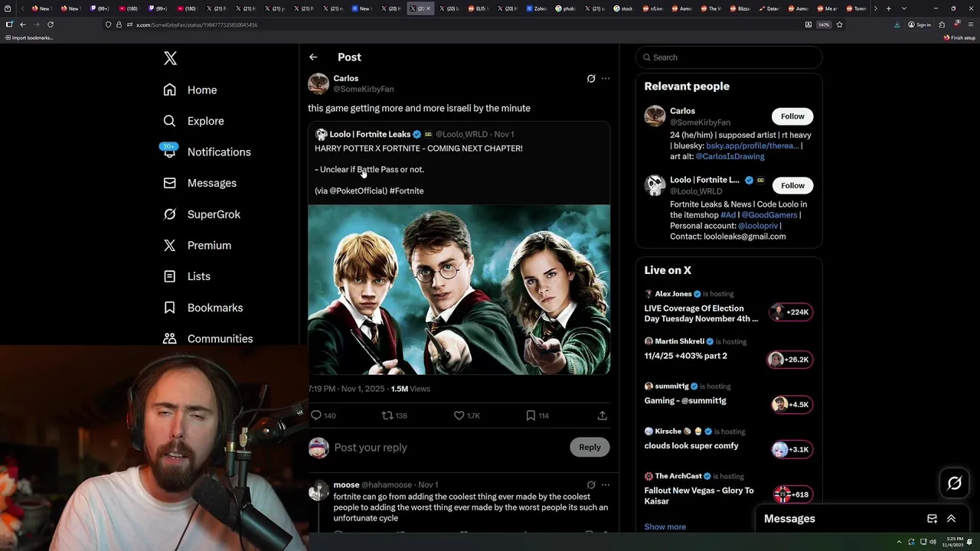Screen dimensions: 980x551
Task: Open the browser sidebar toggle icon
Action: click(9, 24)
